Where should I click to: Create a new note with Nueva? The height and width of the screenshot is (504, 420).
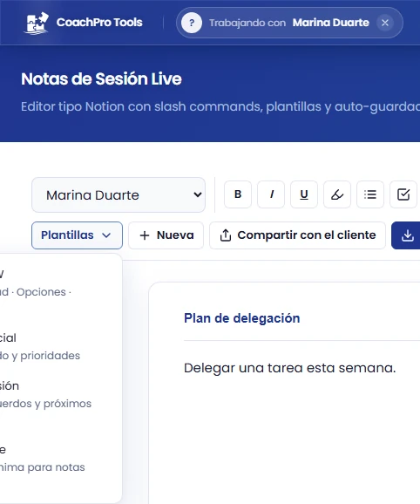pyautogui.click(x=166, y=235)
